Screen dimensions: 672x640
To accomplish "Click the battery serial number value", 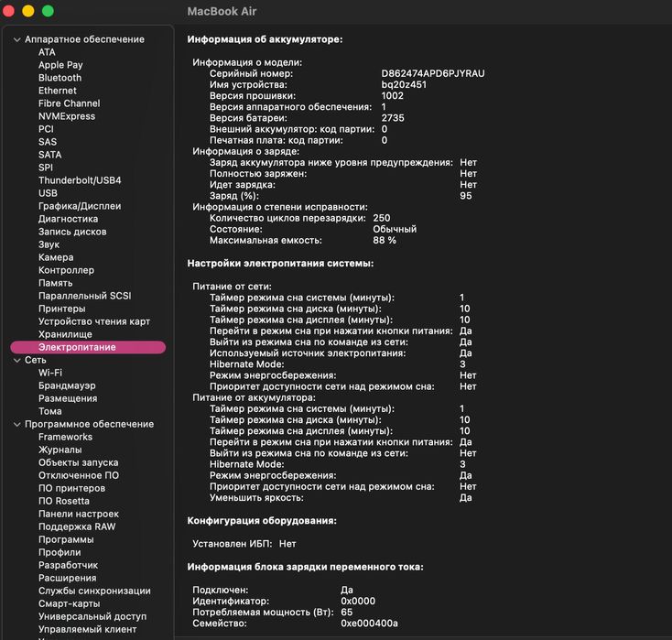I will [432, 73].
